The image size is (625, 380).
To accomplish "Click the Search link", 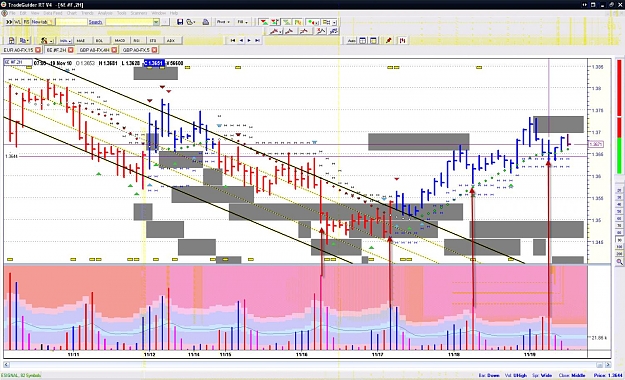I will coord(95,22).
